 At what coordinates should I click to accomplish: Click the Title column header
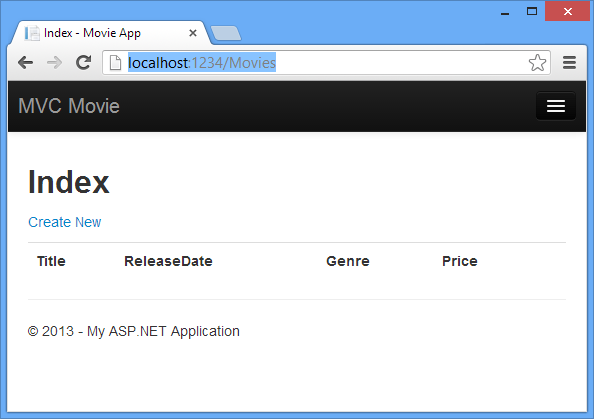pos(51,261)
